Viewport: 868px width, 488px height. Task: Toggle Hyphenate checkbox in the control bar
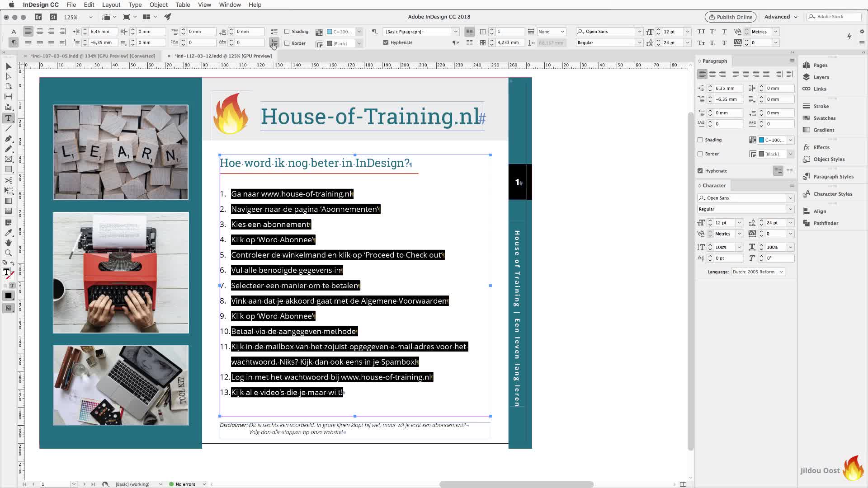(x=386, y=42)
